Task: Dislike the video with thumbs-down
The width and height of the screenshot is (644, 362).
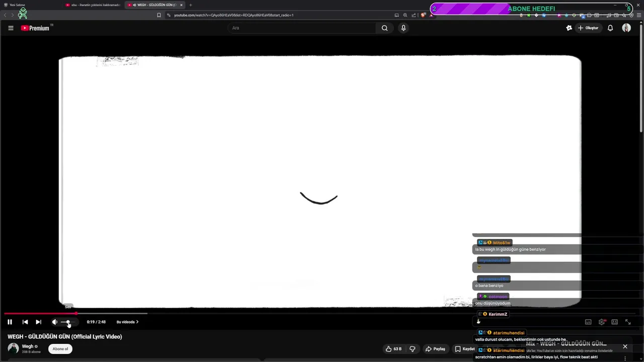Action: pyautogui.click(x=413, y=349)
